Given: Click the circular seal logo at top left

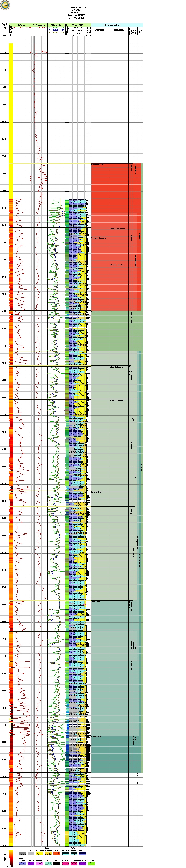Looking at the screenshot, I should 5,5.
